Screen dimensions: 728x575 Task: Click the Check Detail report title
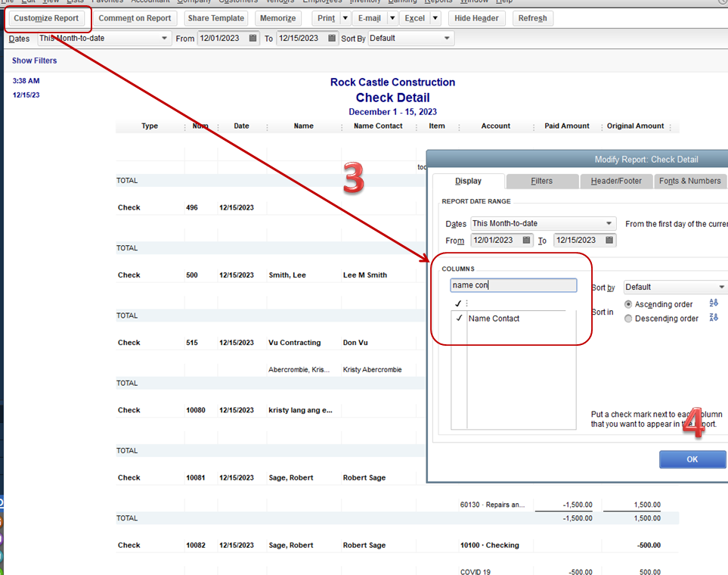[x=393, y=98]
